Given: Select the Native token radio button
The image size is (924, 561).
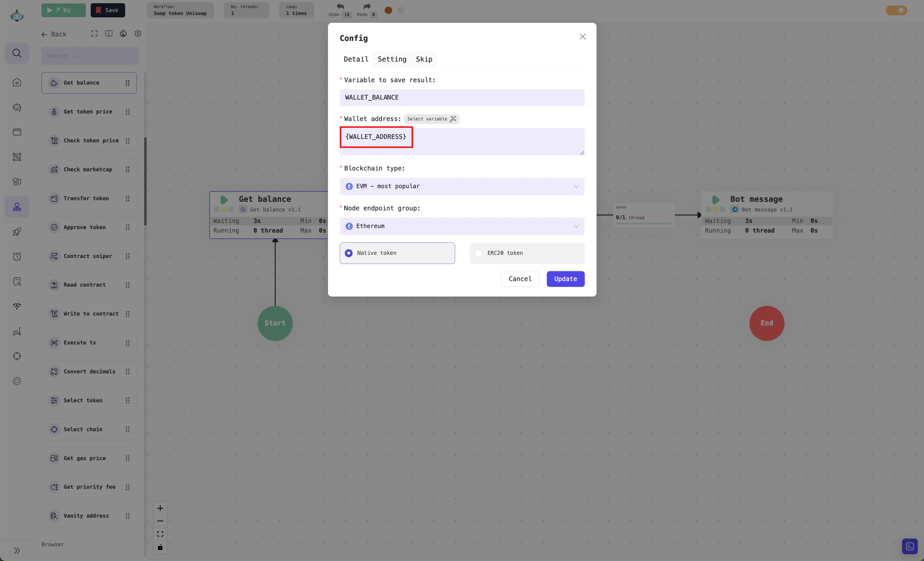Looking at the screenshot, I should [x=348, y=253].
